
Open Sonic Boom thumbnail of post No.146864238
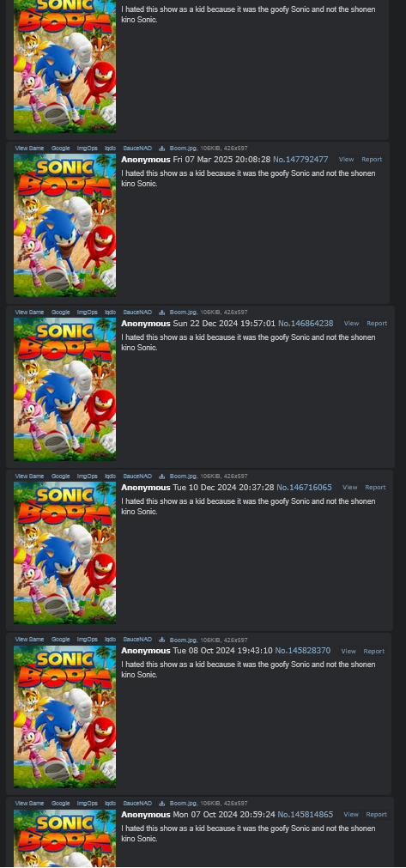[64, 389]
